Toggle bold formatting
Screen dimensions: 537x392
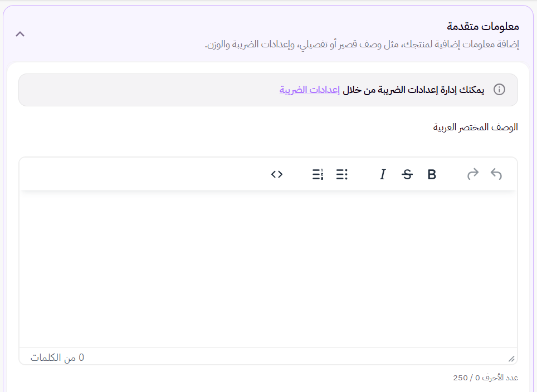[432, 174]
